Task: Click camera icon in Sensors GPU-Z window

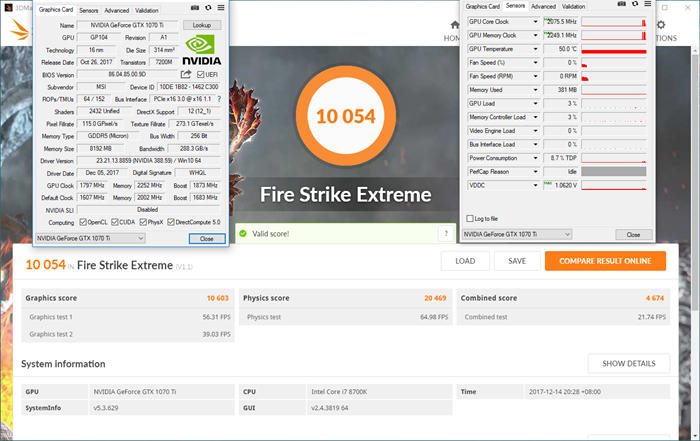Action: [621, 4]
